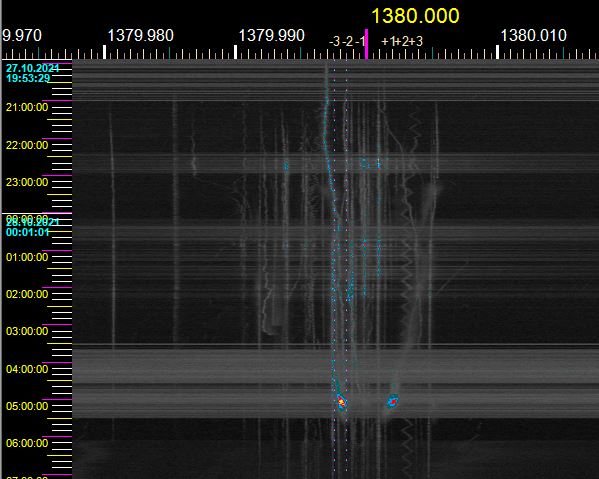This screenshot has height=479, width=599.
Task: Select the 1380.010 frequency scale label
Action: (x=533, y=36)
